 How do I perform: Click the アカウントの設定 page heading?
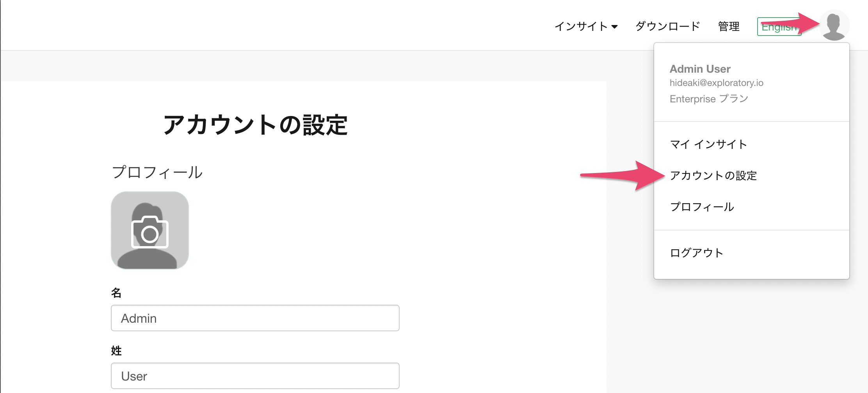tap(255, 125)
